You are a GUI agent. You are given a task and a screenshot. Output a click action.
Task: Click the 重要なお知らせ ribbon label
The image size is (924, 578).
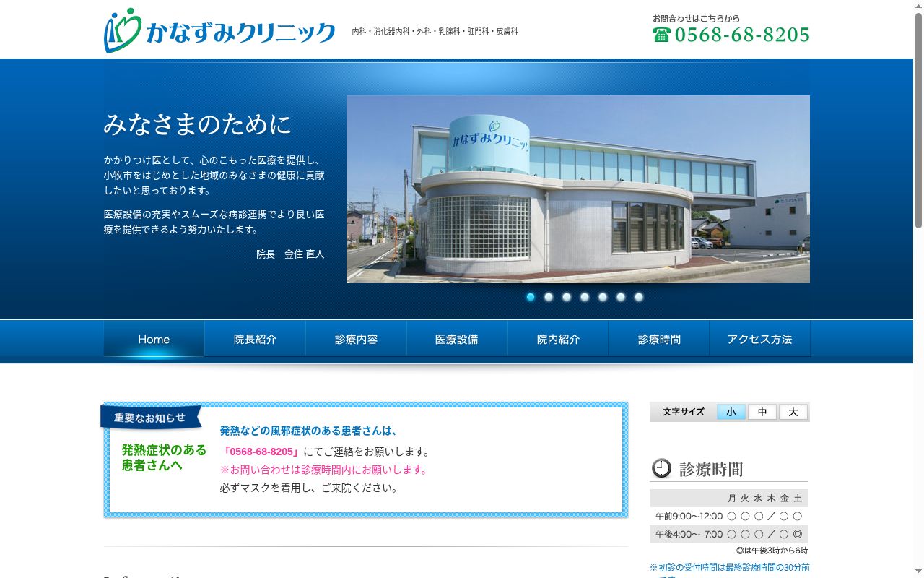pyautogui.click(x=149, y=418)
